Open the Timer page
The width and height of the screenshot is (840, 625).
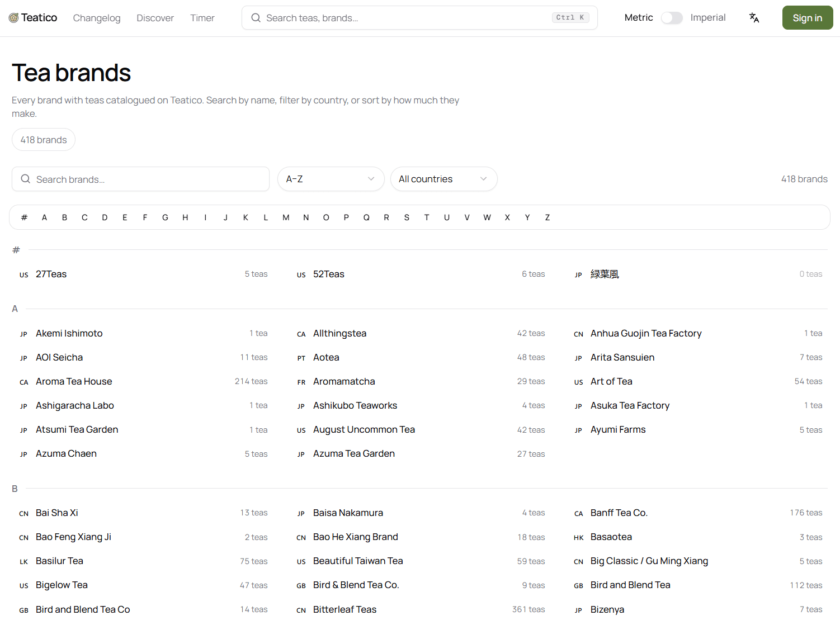coord(202,18)
